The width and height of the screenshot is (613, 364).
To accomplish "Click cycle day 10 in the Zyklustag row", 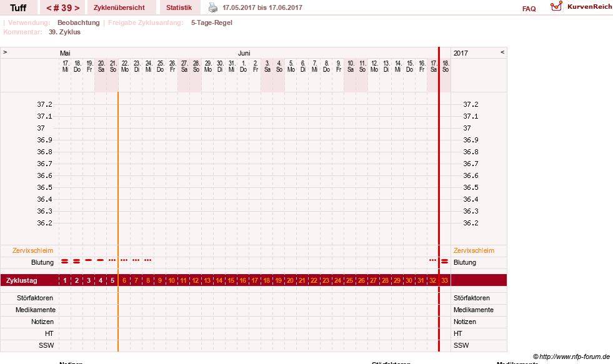I will (172, 280).
